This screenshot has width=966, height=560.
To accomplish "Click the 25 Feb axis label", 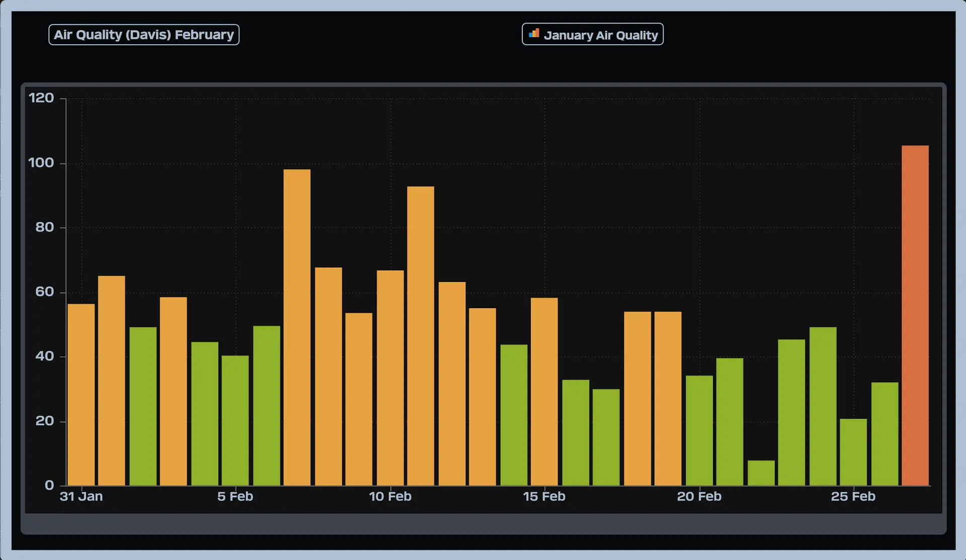I will 853,497.
